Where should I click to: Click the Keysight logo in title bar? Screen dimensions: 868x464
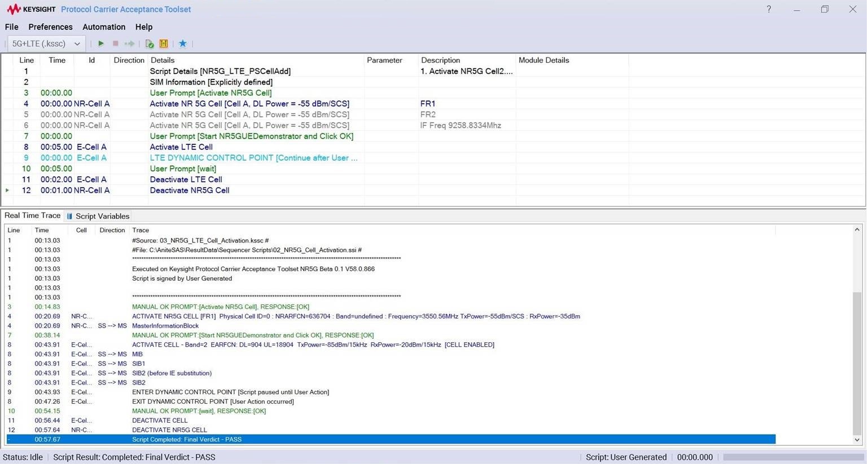30,9
